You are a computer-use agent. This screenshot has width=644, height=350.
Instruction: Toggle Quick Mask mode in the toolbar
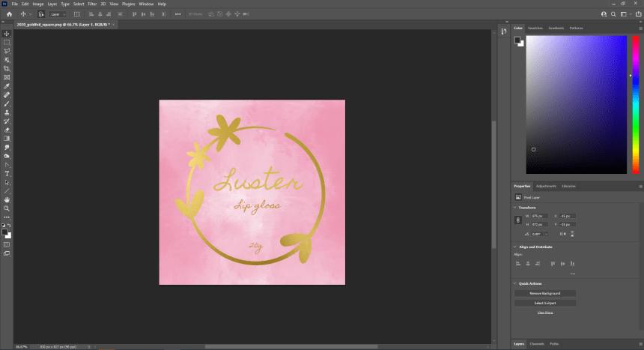coord(7,244)
